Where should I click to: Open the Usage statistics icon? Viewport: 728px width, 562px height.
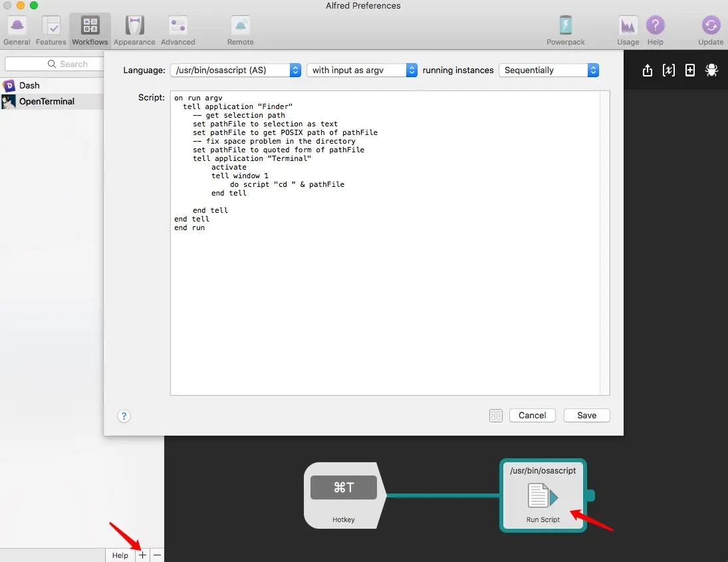tap(628, 30)
